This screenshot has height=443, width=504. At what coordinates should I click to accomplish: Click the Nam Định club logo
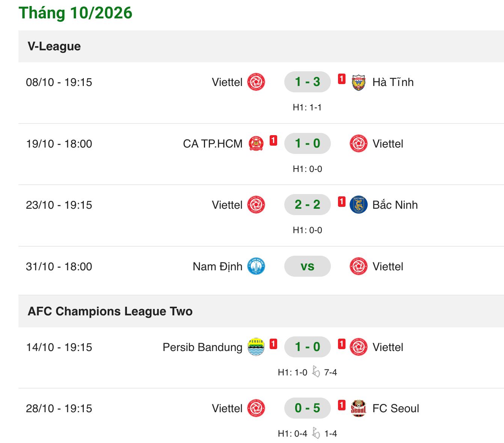click(256, 267)
